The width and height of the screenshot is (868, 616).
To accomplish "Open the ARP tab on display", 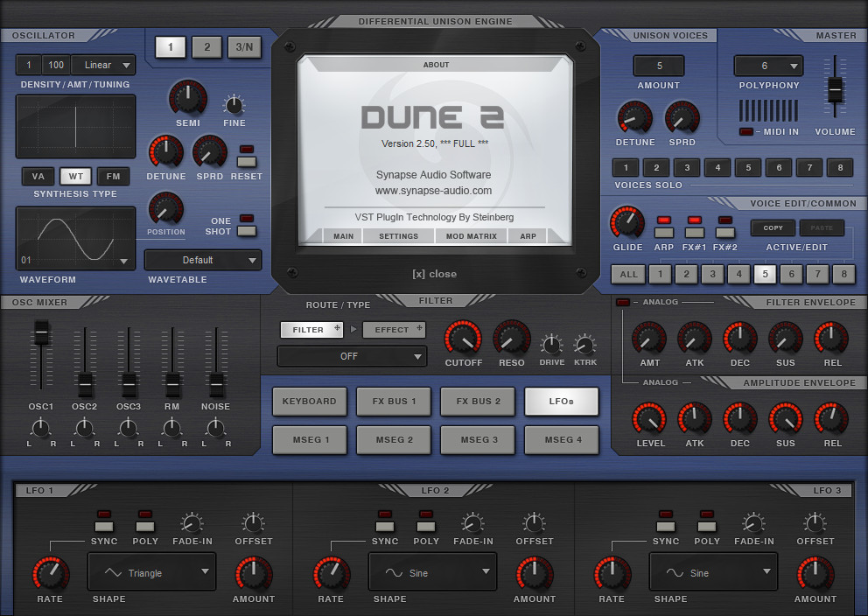I will click(x=528, y=236).
